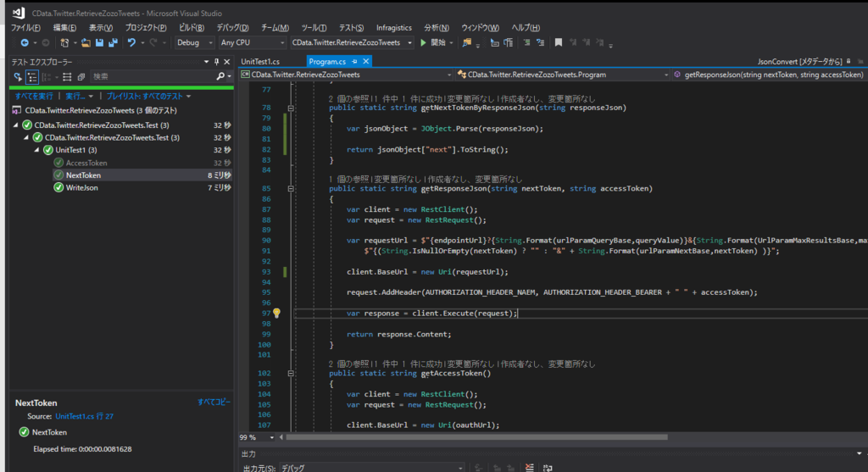
Task: Click the editor horizontal scrollbar
Action: point(475,437)
